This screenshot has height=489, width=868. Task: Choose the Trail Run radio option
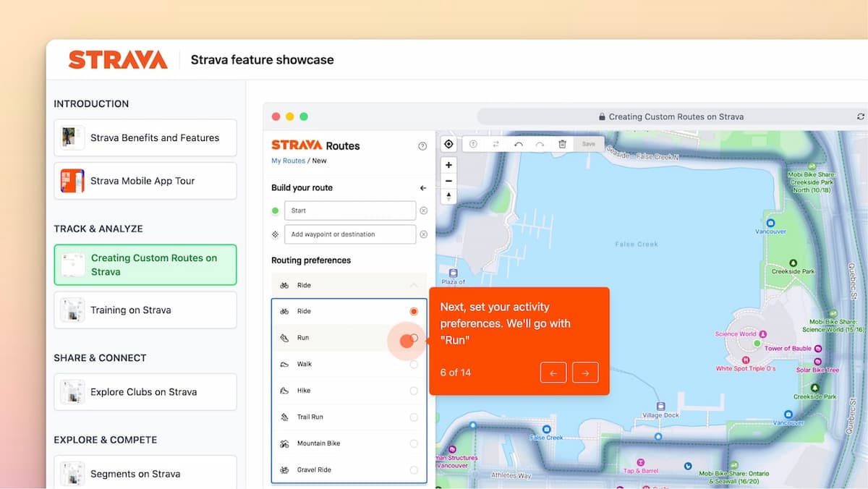coord(413,417)
